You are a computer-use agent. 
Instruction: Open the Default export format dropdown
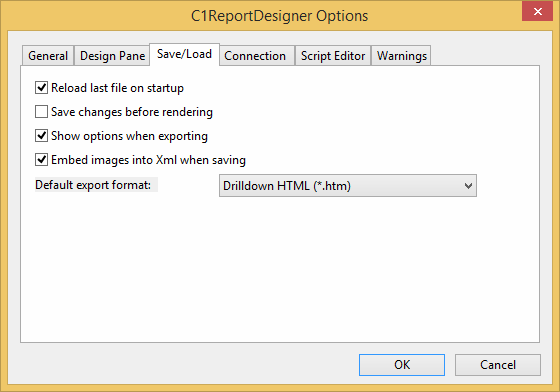348,186
